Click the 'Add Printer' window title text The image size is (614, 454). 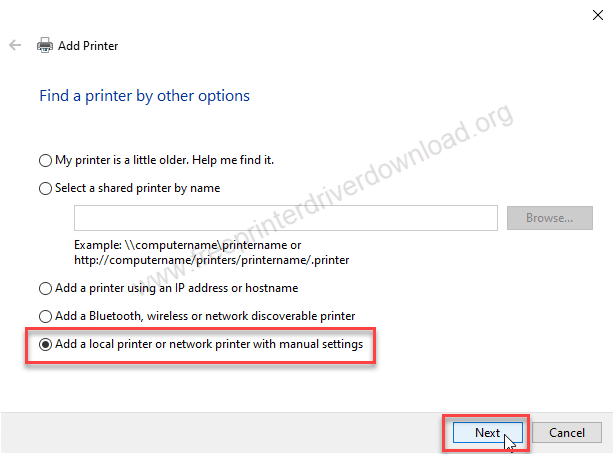click(88, 46)
